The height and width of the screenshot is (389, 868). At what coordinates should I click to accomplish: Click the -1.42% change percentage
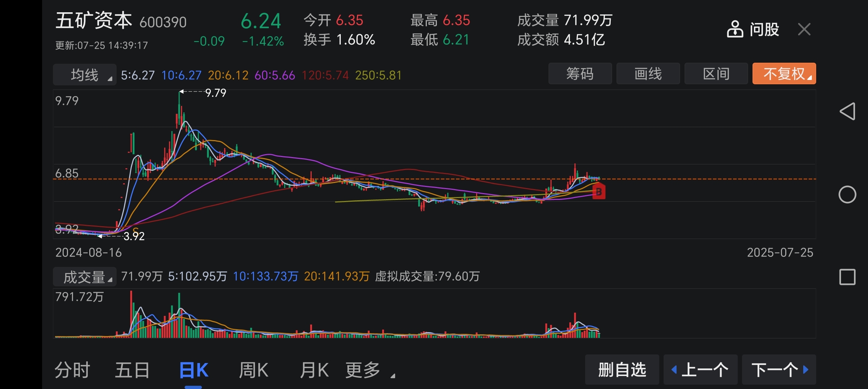[x=263, y=41]
